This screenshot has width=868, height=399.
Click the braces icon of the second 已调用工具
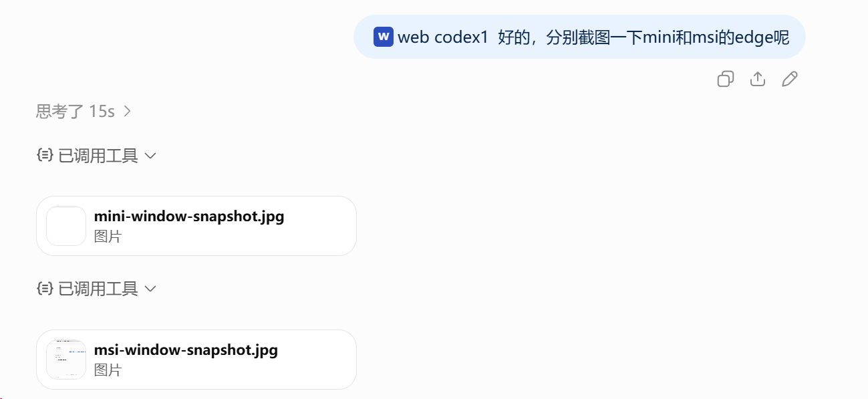(x=44, y=289)
